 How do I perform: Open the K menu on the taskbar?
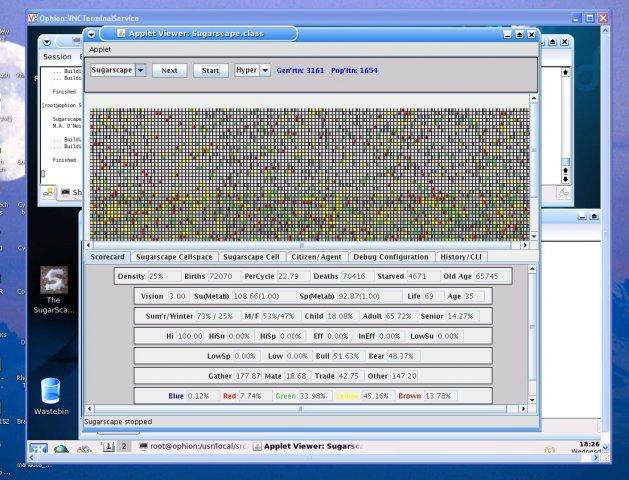point(39,448)
